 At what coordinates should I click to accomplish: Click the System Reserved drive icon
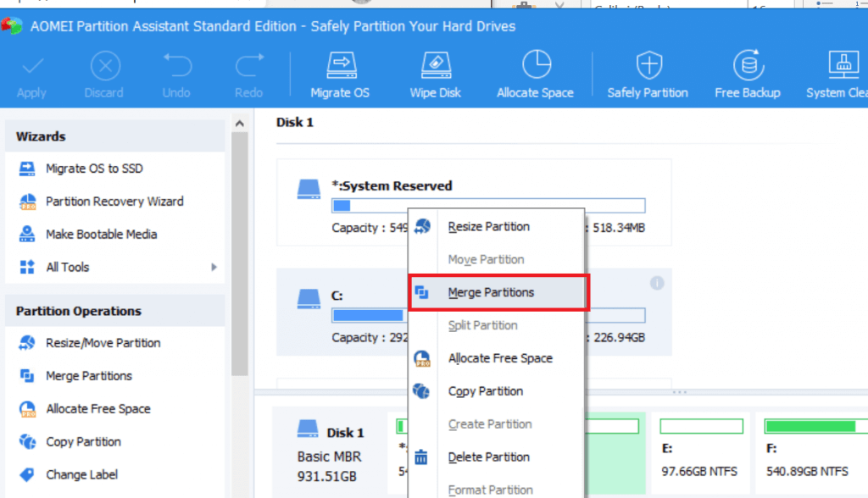click(x=309, y=189)
